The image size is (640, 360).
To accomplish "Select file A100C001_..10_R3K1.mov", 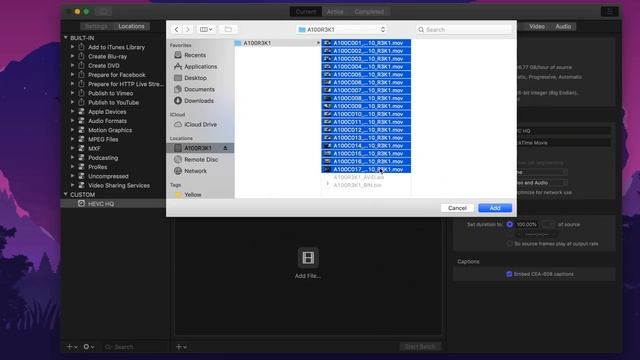I will click(x=366, y=43).
